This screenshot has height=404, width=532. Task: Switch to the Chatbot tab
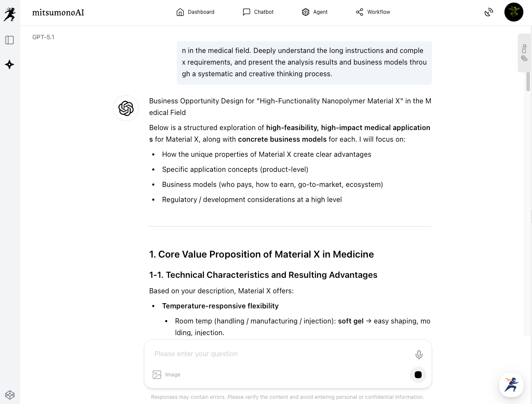pyautogui.click(x=258, y=12)
